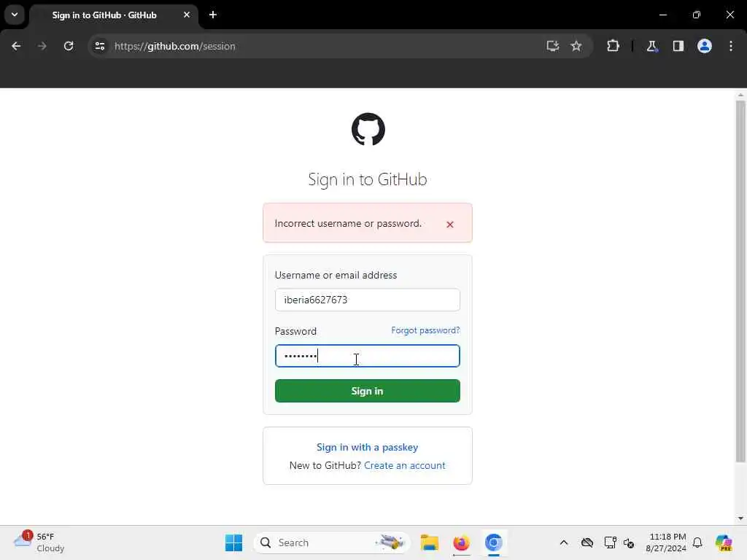Click the display/cast tray icon
This screenshot has width=747, height=560.
click(610, 542)
